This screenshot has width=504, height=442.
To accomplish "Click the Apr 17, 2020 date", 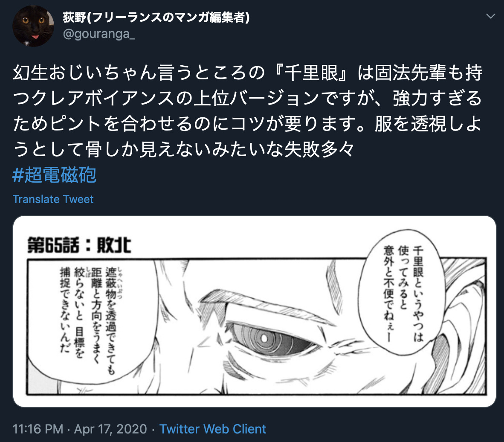I will click(110, 429).
